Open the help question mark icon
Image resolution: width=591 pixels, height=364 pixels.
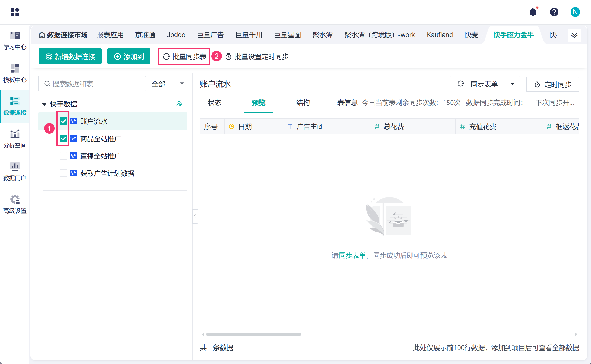tap(554, 12)
